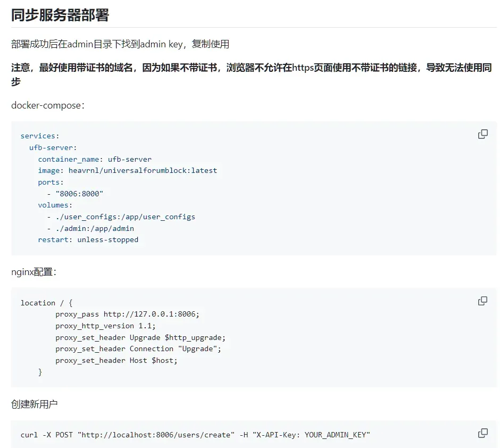This screenshot has width=500, height=448.
Task: Click the 部署成功后在admin目录下找到admin key paragraph
Action: [120, 44]
